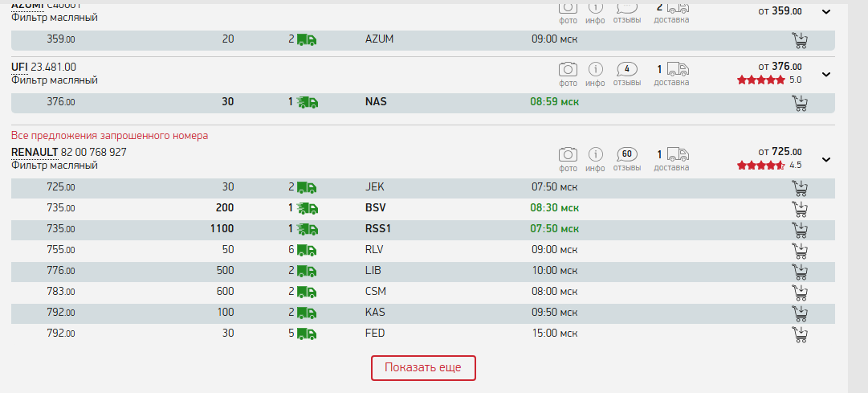Click quantity 600 in CSM row
Image resolution: width=868 pixels, height=393 pixels.
coord(226,292)
